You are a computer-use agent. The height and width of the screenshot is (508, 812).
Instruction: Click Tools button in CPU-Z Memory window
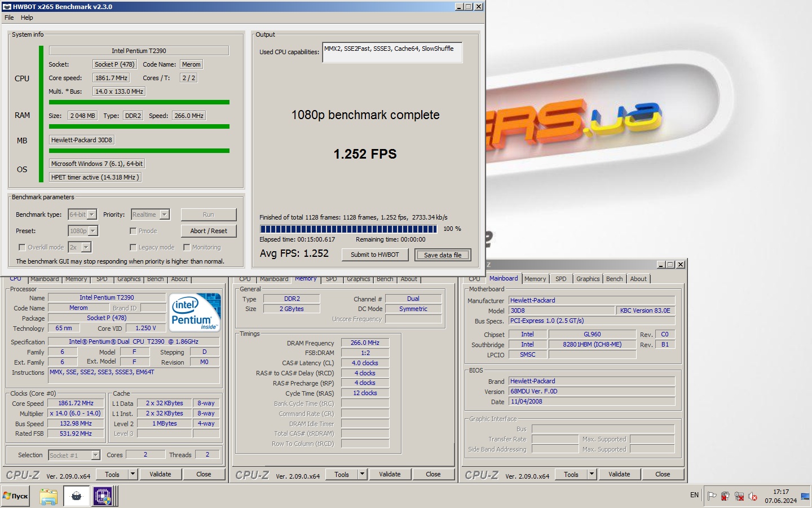tap(342, 474)
